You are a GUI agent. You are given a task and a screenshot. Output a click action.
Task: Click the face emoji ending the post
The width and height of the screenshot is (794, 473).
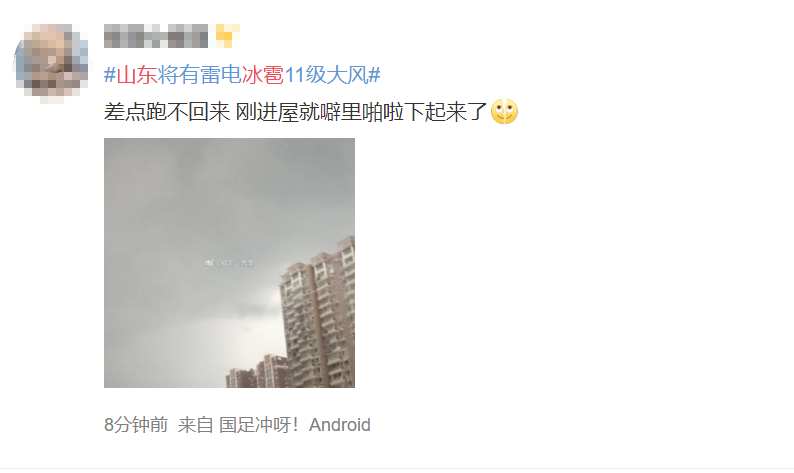pos(504,111)
